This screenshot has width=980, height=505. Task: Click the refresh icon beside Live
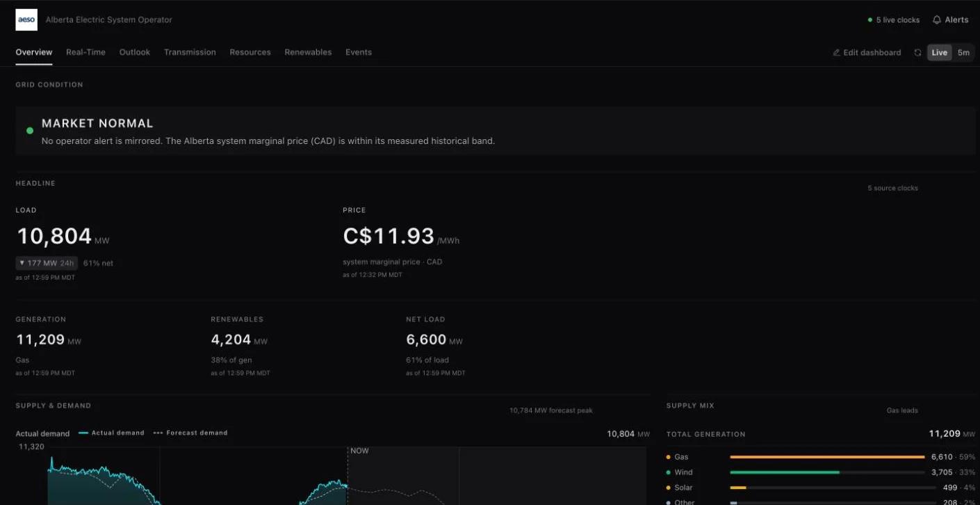(917, 52)
